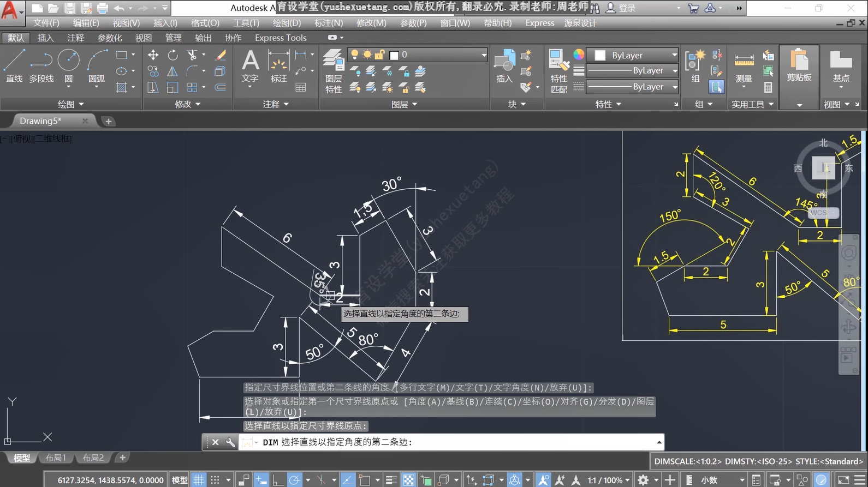Switch to the 参数化 ribbon tab
The height and width of the screenshot is (487, 868).
(x=110, y=38)
